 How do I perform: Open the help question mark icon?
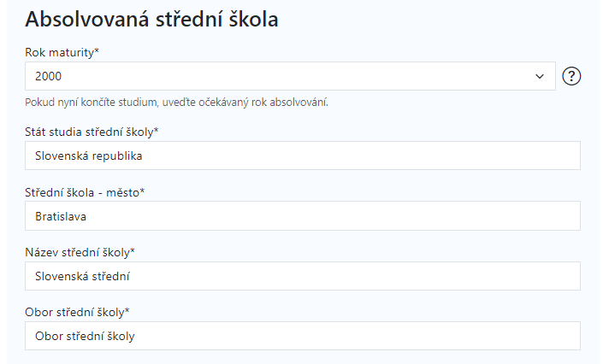click(x=571, y=76)
